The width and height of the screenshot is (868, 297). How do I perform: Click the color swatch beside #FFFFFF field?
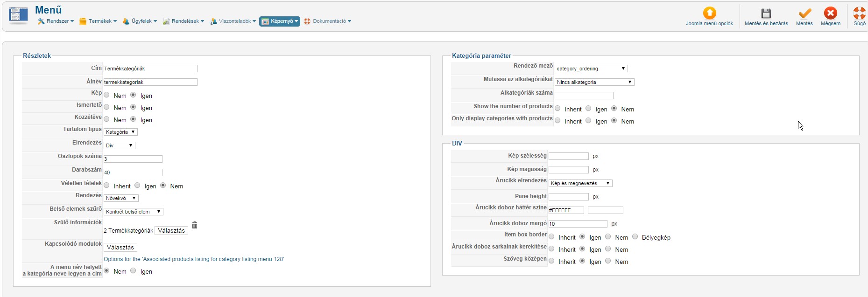coord(605,210)
